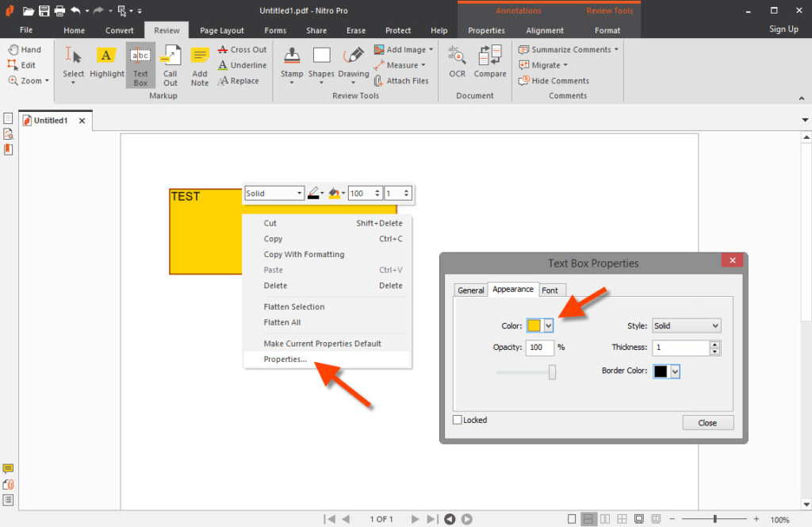
Task: Select the Hand tool
Action: pyautogui.click(x=26, y=49)
